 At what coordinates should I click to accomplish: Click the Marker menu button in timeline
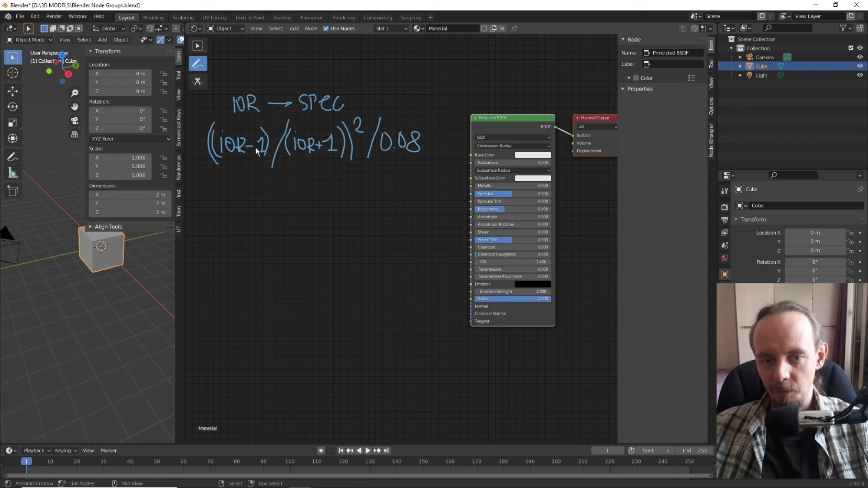tap(108, 450)
